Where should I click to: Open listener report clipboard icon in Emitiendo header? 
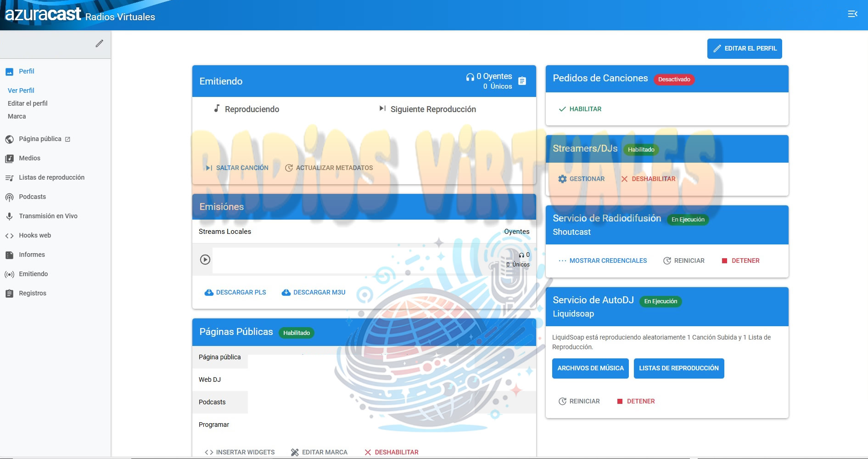[x=522, y=81]
